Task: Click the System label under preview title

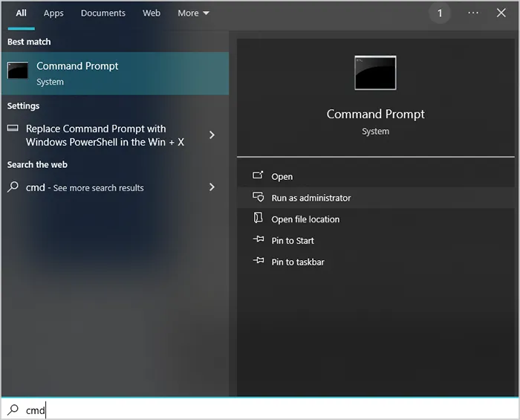Action: click(x=375, y=132)
